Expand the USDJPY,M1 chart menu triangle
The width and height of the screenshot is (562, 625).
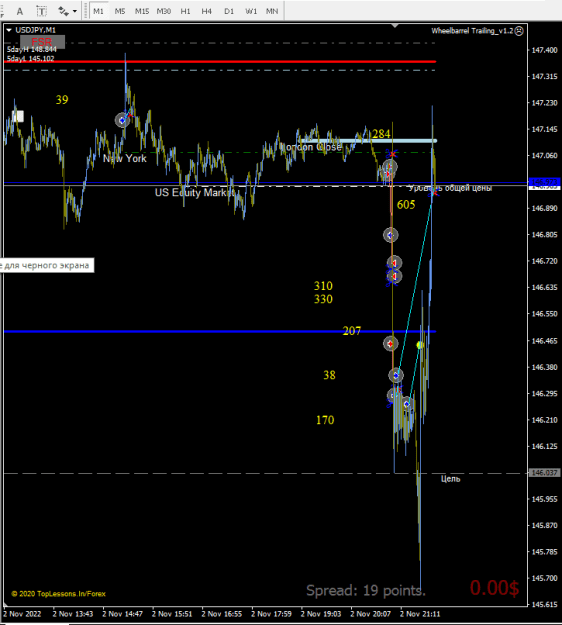(9, 30)
